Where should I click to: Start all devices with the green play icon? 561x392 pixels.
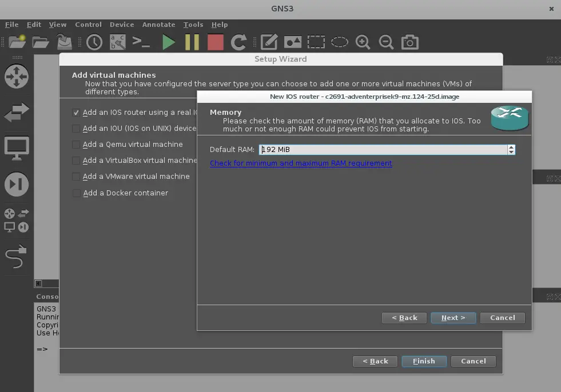point(168,42)
